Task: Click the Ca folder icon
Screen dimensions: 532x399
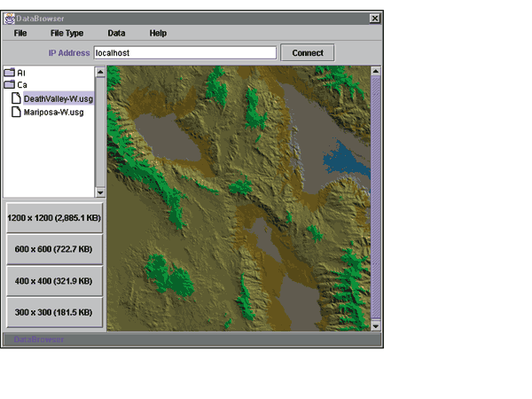Action: coord(10,85)
